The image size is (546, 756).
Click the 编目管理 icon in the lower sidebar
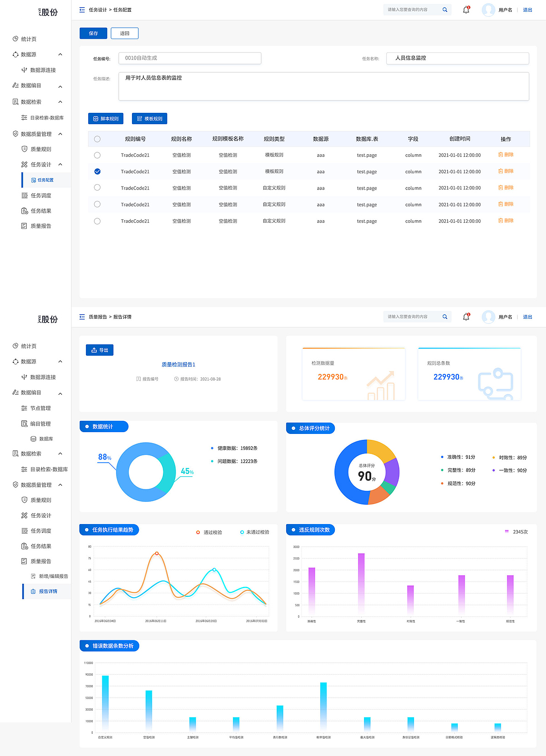pyautogui.click(x=25, y=423)
